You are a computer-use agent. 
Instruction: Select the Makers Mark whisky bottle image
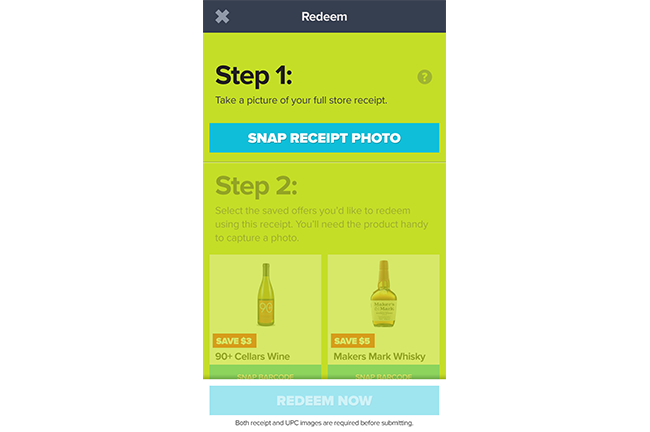tap(383, 294)
